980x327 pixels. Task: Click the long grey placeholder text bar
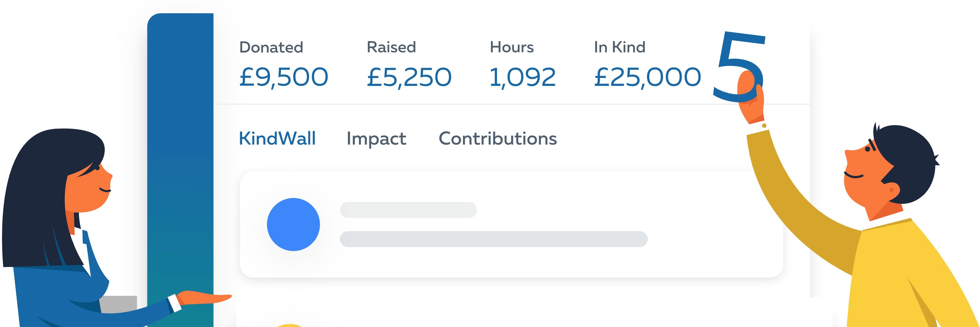pyautogui.click(x=493, y=239)
